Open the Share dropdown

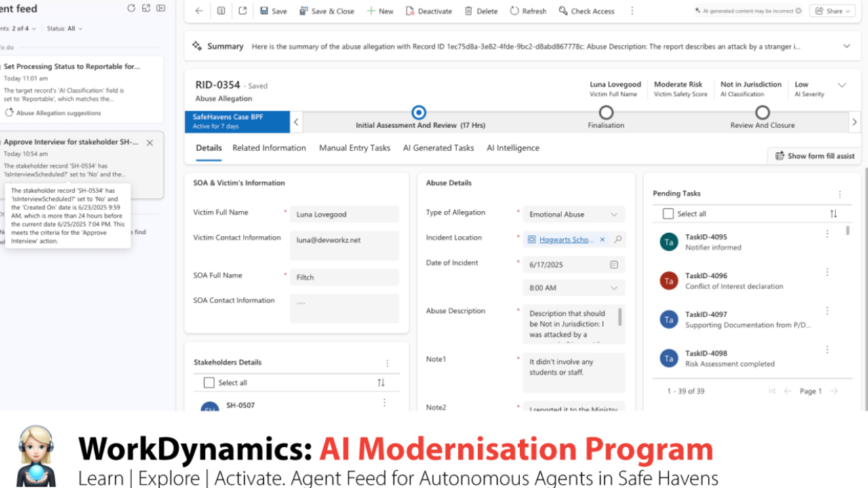[x=833, y=11]
